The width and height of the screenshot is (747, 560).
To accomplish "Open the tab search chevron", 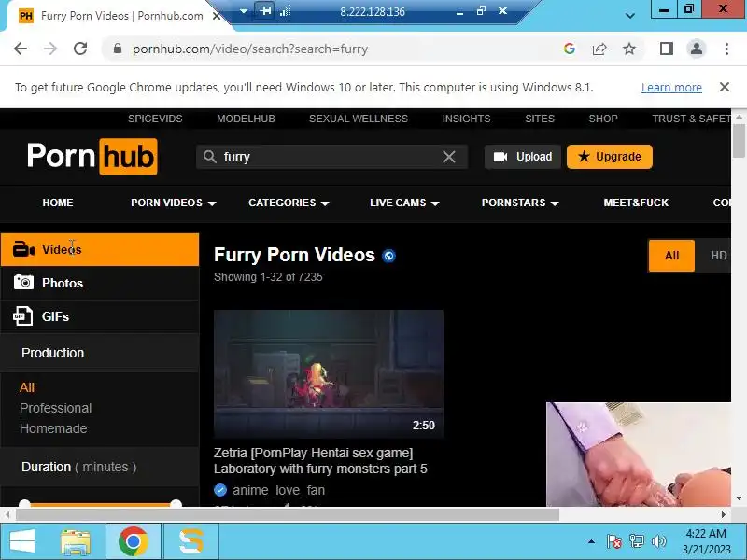I will (x=629, y=16).
